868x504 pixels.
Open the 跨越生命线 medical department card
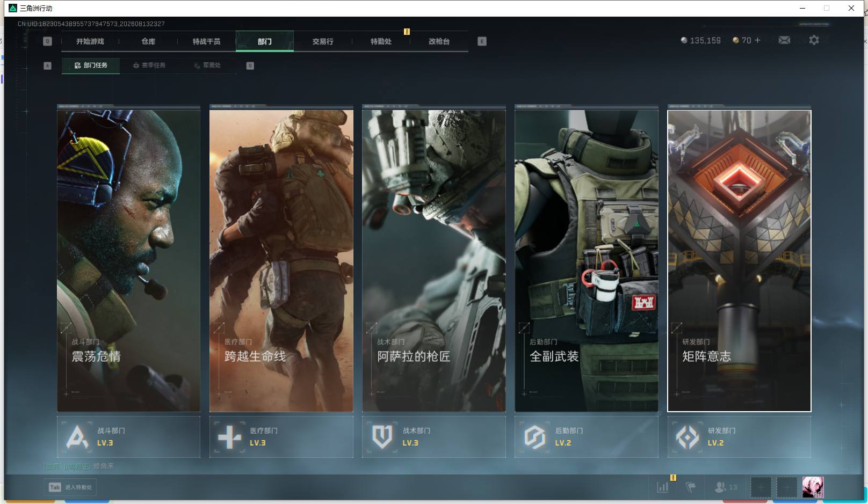[x=281, y=261]
